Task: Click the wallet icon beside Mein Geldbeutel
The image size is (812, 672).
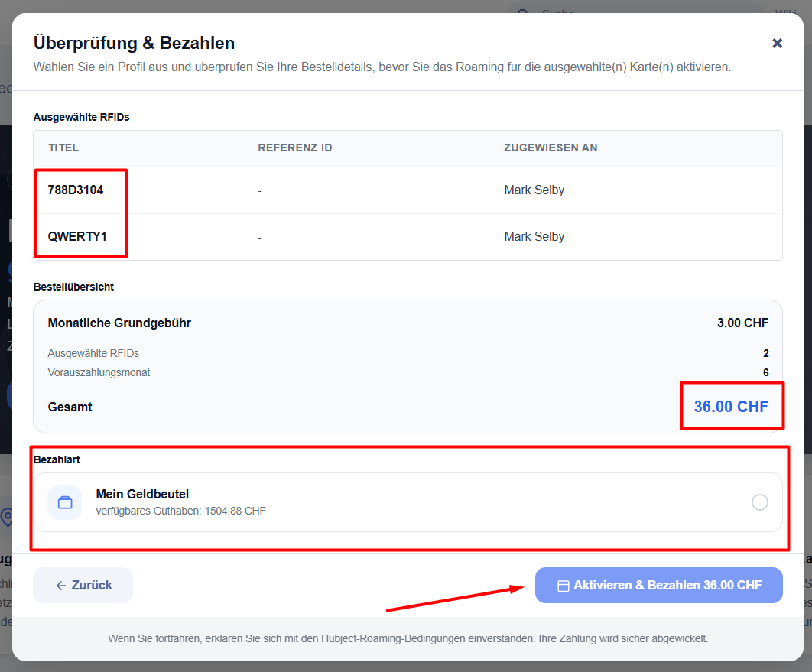Action: (65, 502)
